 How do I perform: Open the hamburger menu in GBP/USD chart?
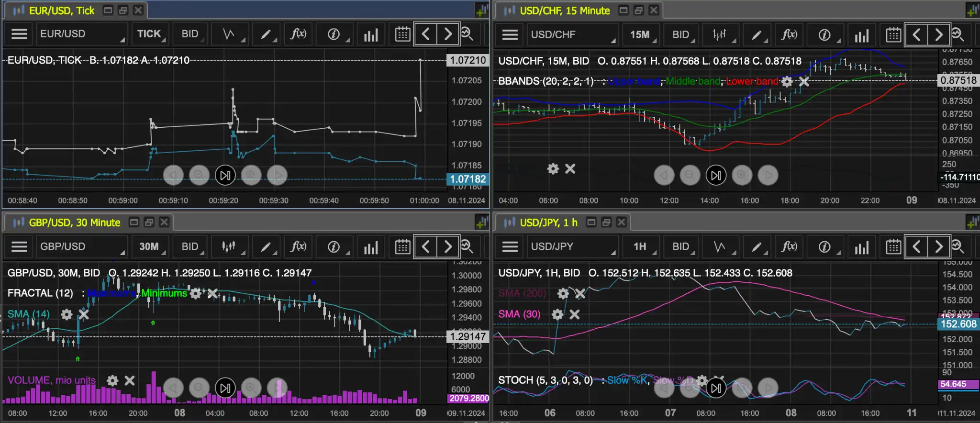click(19, 247)
